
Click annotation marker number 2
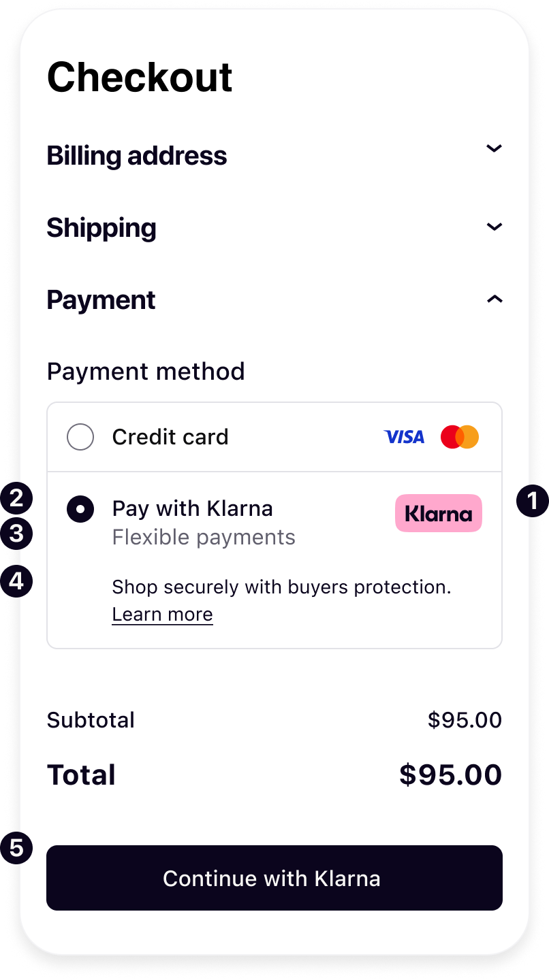pos(16,497)
